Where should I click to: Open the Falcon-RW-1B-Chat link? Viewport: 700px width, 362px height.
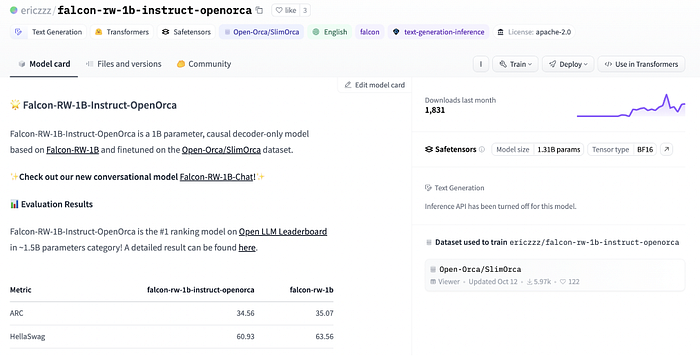point(216,177)
